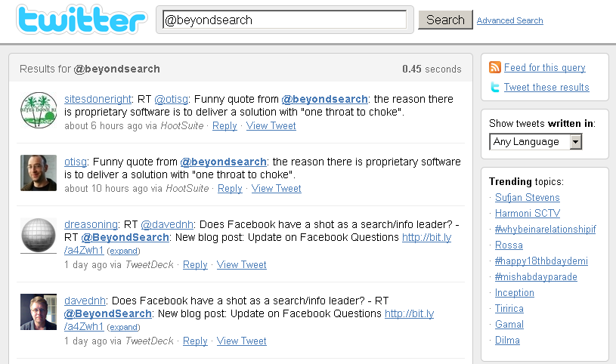Click the Twitter logo
The height and width of the screenshot is (364, 616).
coord(82,19)
